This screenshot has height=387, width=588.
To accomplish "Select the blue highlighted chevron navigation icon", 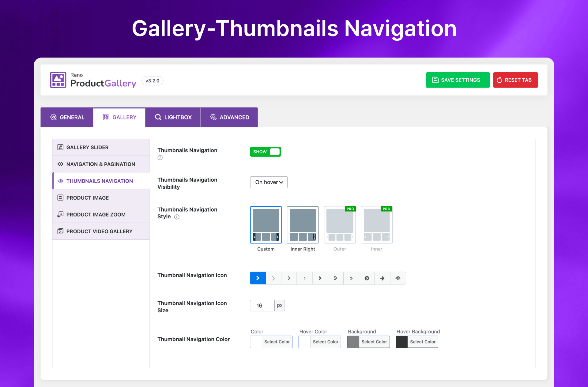I will [x=258, y=278].
